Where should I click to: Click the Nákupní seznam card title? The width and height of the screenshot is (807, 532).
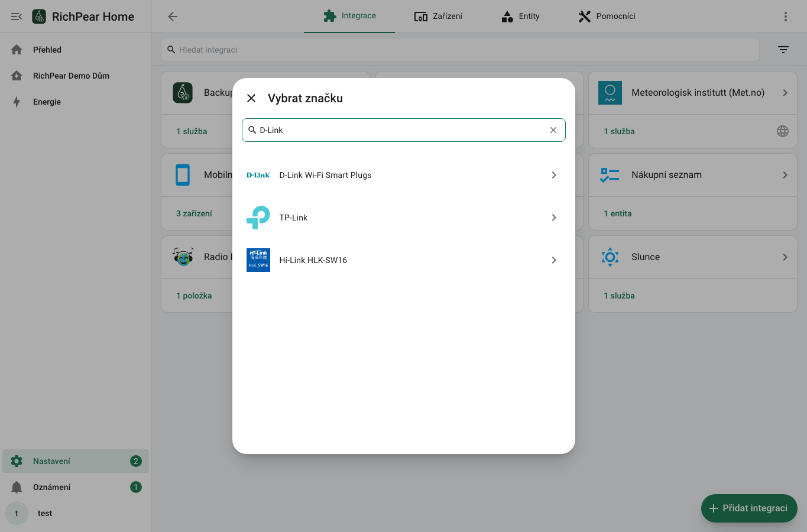(x=666, y=175)
